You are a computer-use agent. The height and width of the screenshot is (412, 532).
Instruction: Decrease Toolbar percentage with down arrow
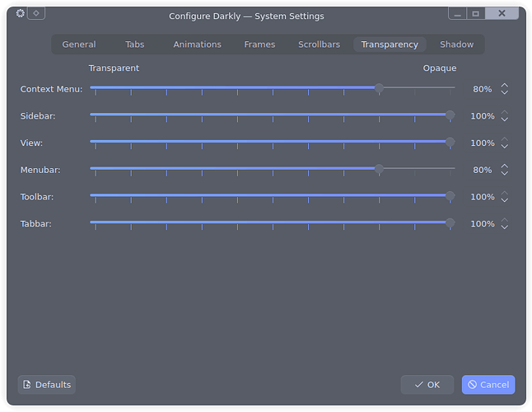click(x=505, y=200)
